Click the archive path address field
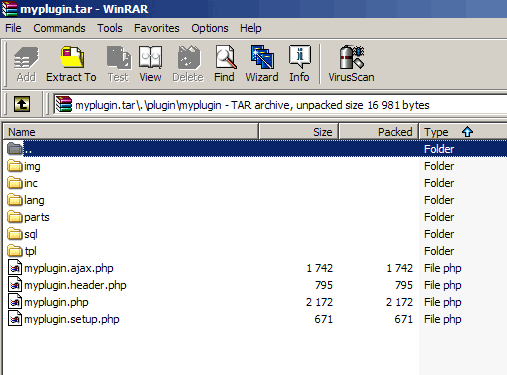The width and height of the screenshot is (507, 375). click(x=280, y=105)
